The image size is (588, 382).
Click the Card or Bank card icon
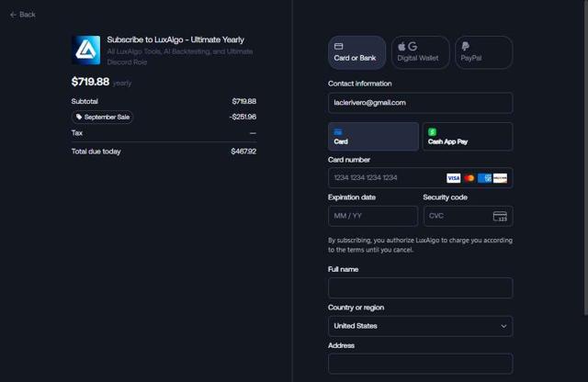[339, 46]
